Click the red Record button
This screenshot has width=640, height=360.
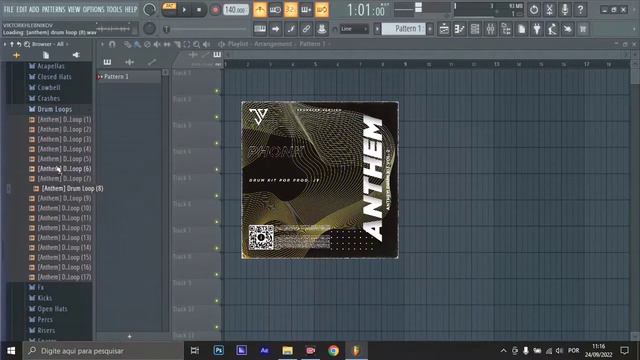(215, 10)
